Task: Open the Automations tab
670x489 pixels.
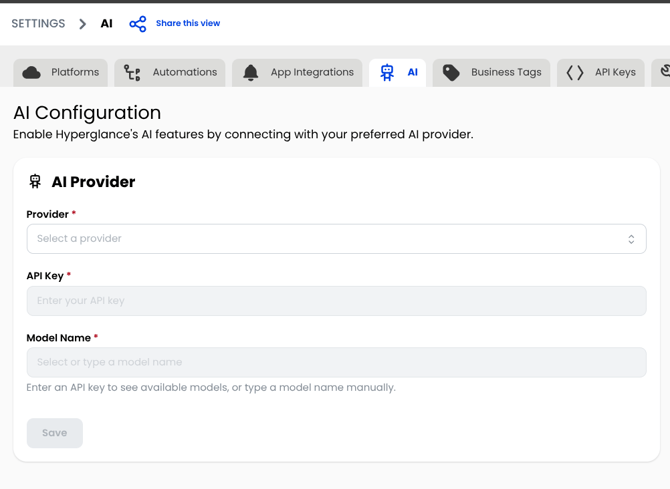Action: point(170,73)
